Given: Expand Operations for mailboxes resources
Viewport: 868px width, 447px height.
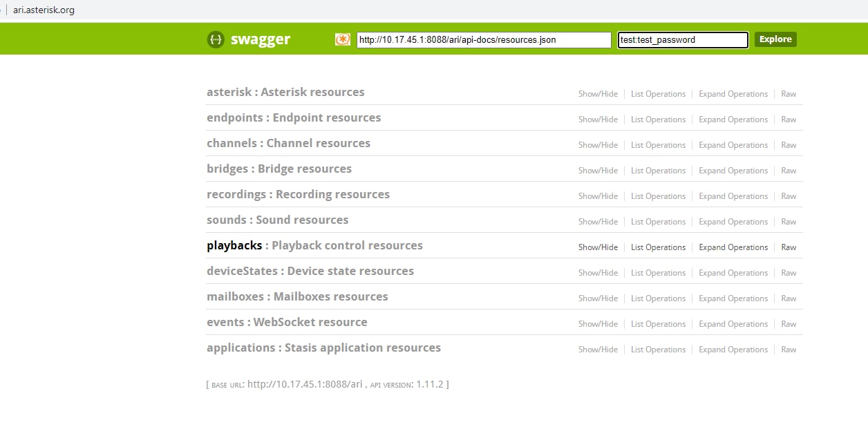Looking at the screenshot, I should (x=733, y=298).
